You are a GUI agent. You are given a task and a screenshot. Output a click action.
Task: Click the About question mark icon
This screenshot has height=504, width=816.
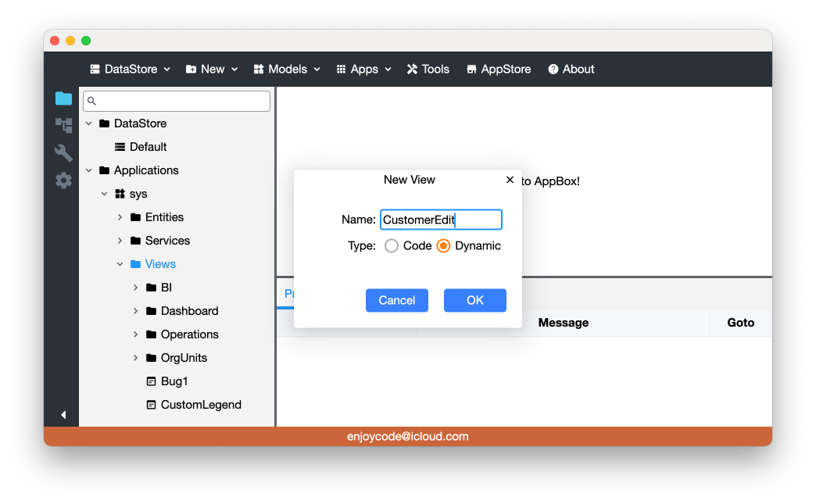(553, 70)
